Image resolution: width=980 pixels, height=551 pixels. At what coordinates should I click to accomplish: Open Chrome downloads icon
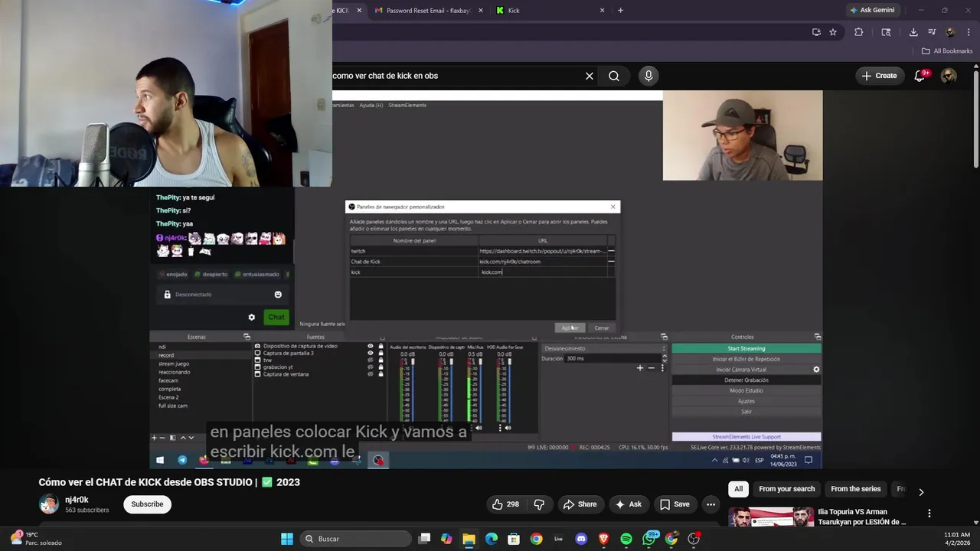[x=913, y=32]
